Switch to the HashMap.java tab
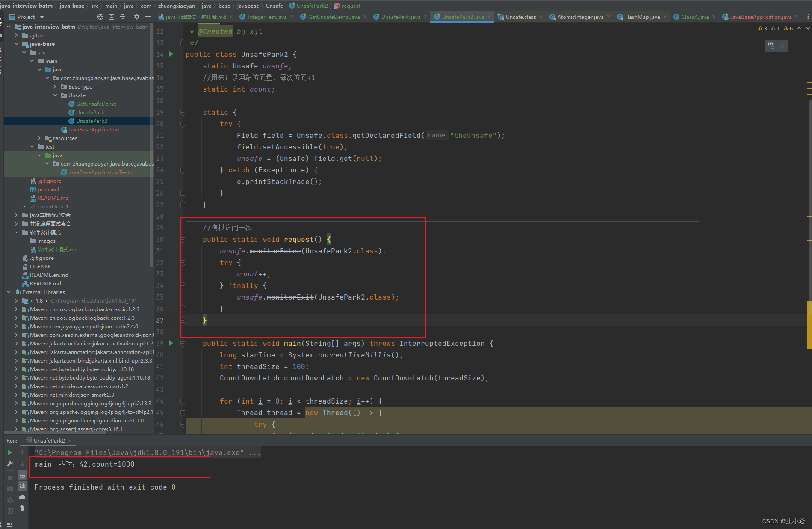This screenshot has height=529, width=812. [x=642, y=17]
